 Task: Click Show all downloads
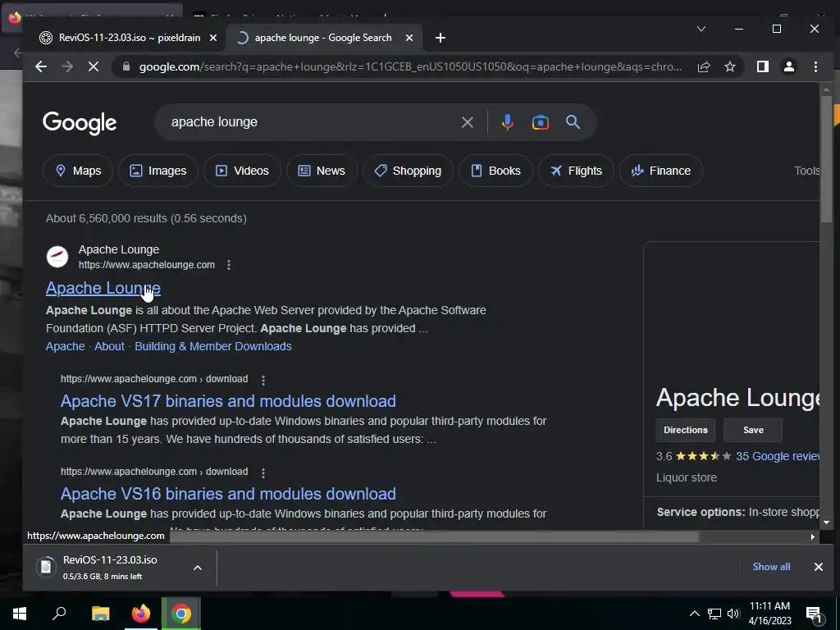coord(771,567)
